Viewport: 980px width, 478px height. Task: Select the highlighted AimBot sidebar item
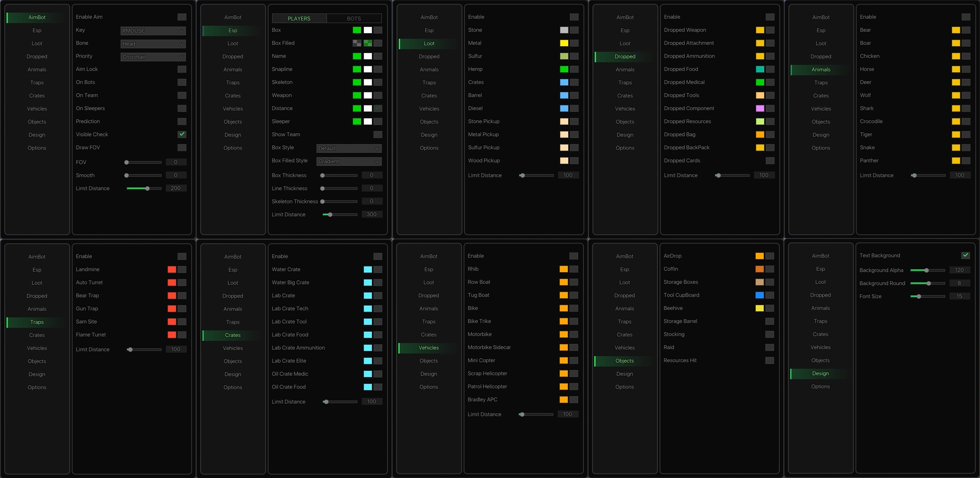pyautogui.click(x=37, y=17)
